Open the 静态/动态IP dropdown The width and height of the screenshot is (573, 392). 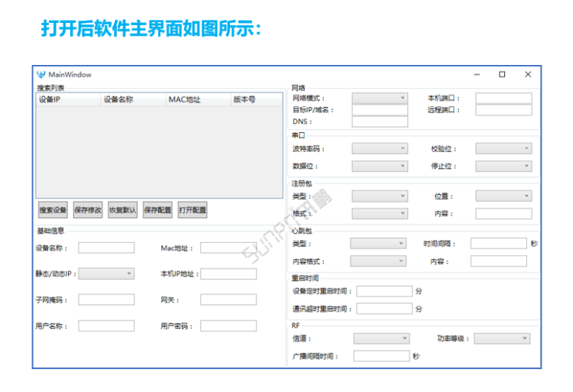pyautogui.click(x=106, y=274)
